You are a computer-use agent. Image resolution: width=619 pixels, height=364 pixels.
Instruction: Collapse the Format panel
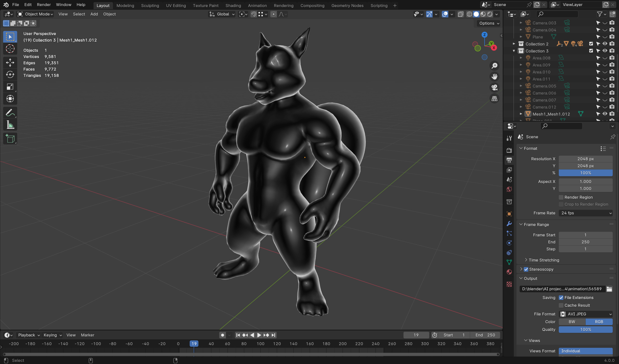[521, 148]
